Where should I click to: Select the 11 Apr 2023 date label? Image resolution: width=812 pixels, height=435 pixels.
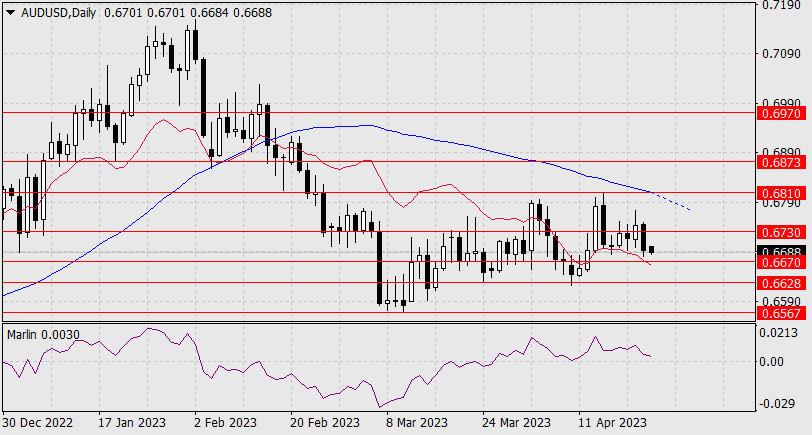click(x=613, y=423)
